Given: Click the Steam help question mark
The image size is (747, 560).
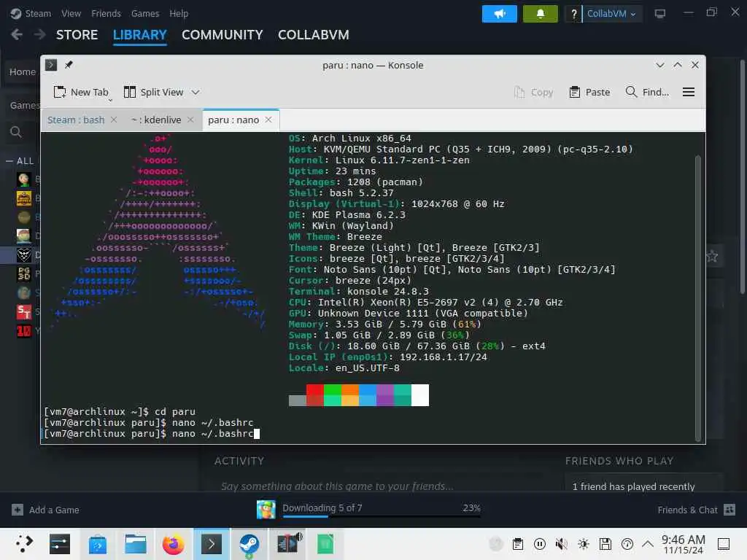Looking at the screenshot, I should 573,14.
